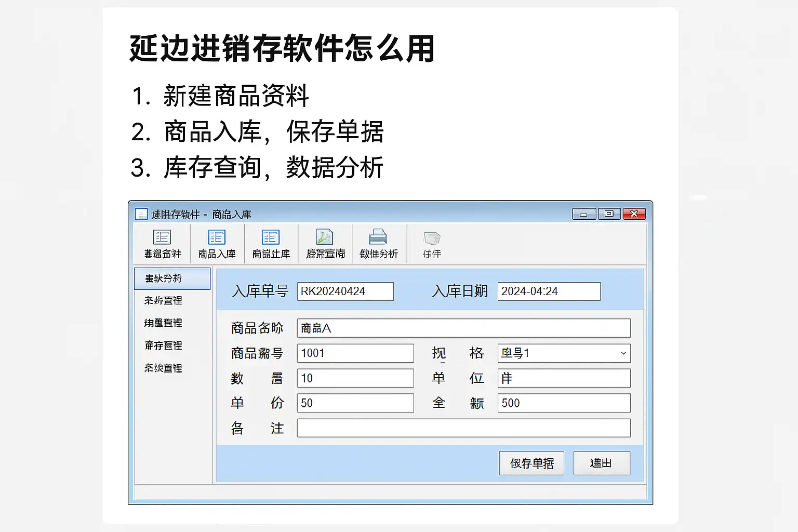Open the goods outbound toolbar button

coord(271,244)
